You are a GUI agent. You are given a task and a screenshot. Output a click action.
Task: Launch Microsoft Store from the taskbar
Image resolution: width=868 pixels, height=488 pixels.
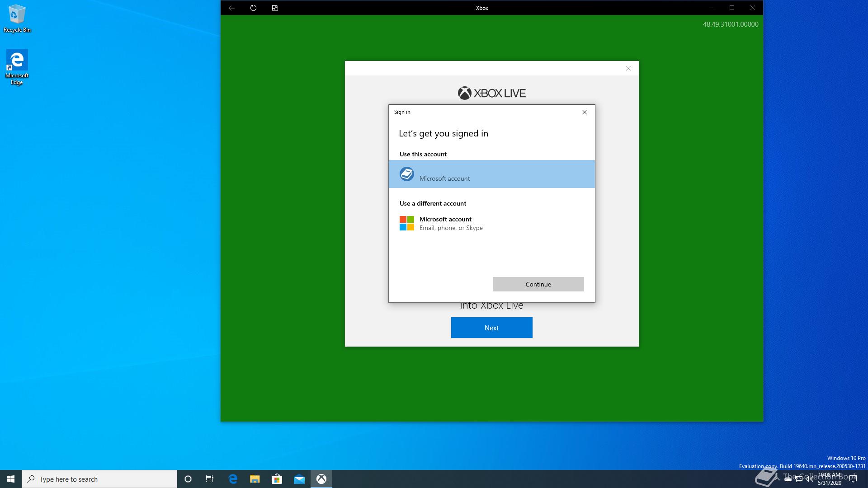tap(277, 479)
